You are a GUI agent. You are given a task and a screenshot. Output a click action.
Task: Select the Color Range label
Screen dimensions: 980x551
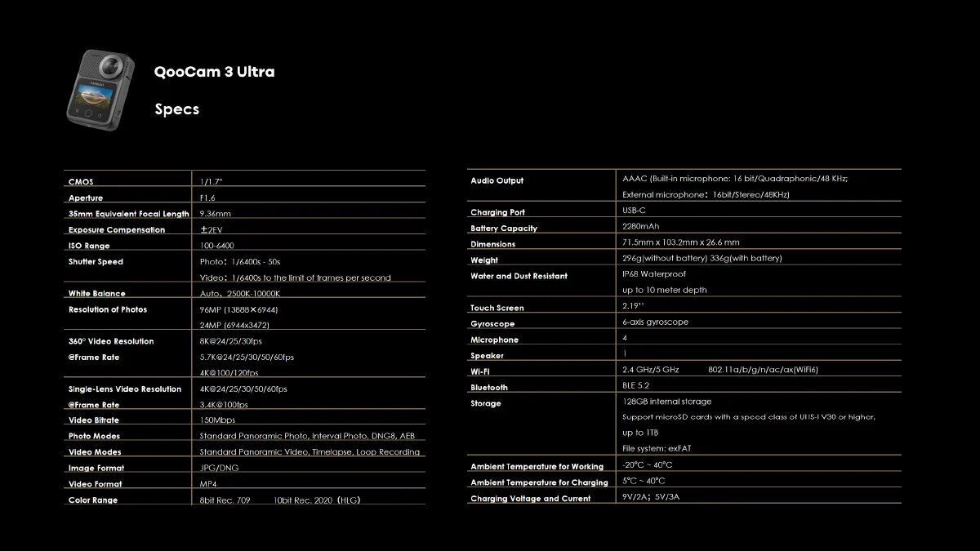(x=93, y=500)
